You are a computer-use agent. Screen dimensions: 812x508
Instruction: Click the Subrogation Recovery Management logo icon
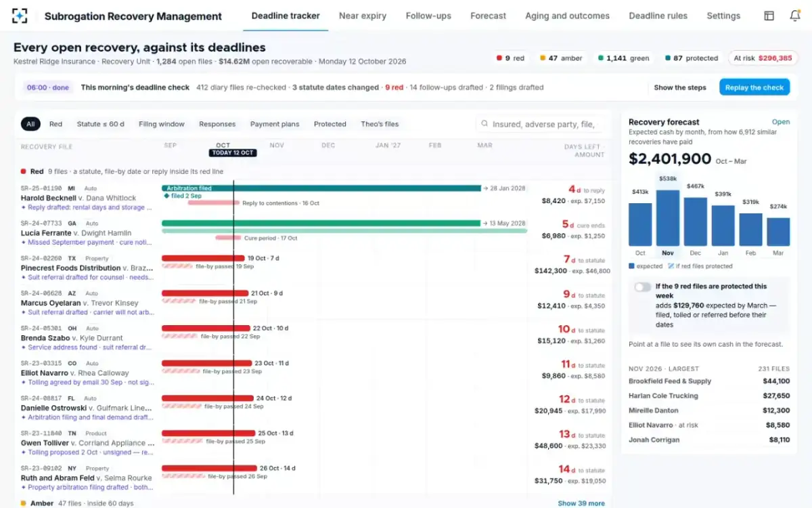pyautogui.click(x=20, y=16)
